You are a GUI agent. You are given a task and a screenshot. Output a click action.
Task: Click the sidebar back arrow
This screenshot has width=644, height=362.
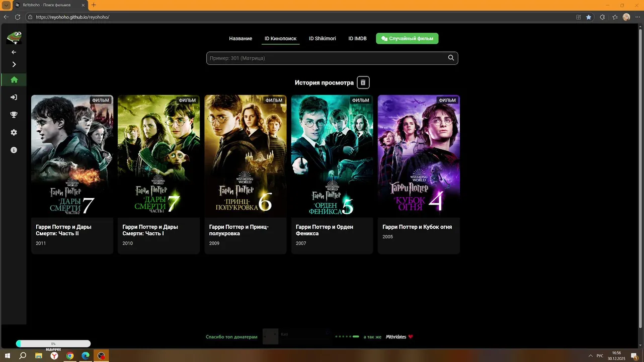coord(14,52)
